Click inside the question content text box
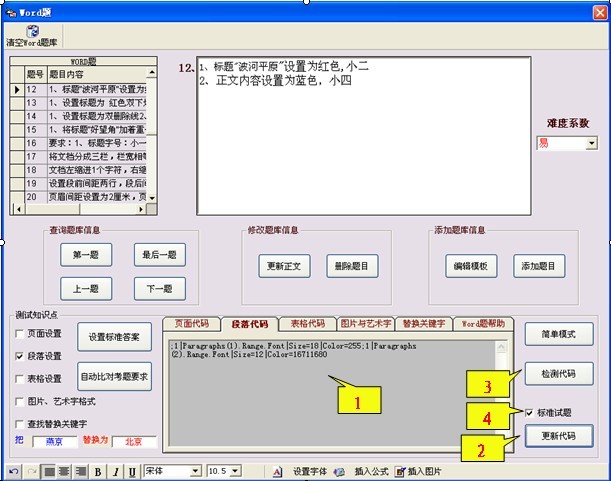Viewport: 611px width, 481px height. coord(364,136)
